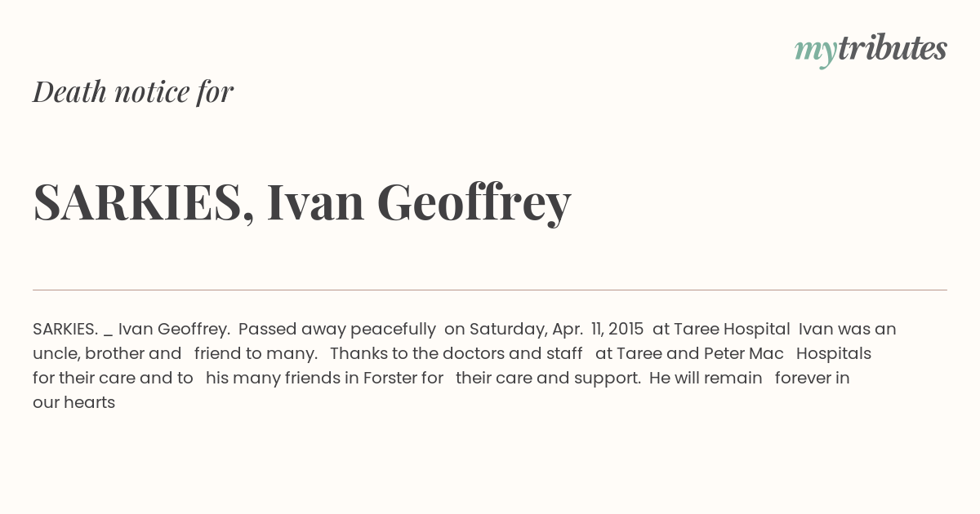Click the "SARKIES, Ivan Geoffrey" title

302,202
